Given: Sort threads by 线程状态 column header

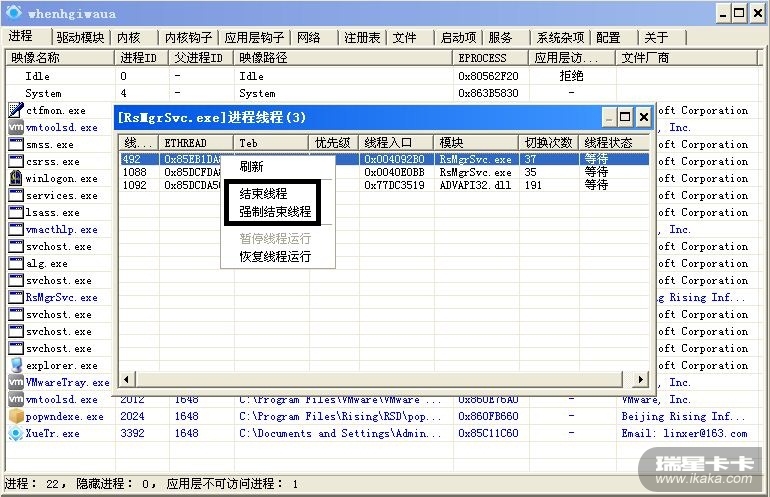Looking at the screenshot, I should tap(614, 143).
